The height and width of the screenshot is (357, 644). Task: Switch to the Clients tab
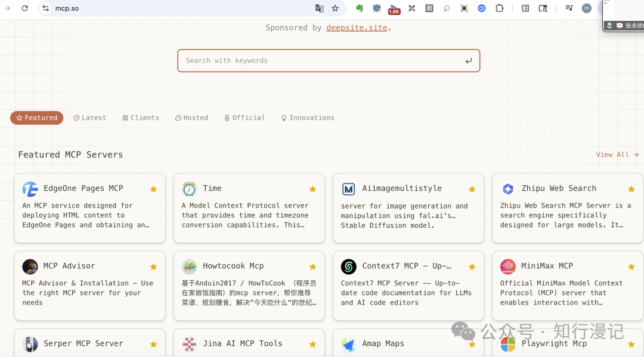[x=141, y=118]
